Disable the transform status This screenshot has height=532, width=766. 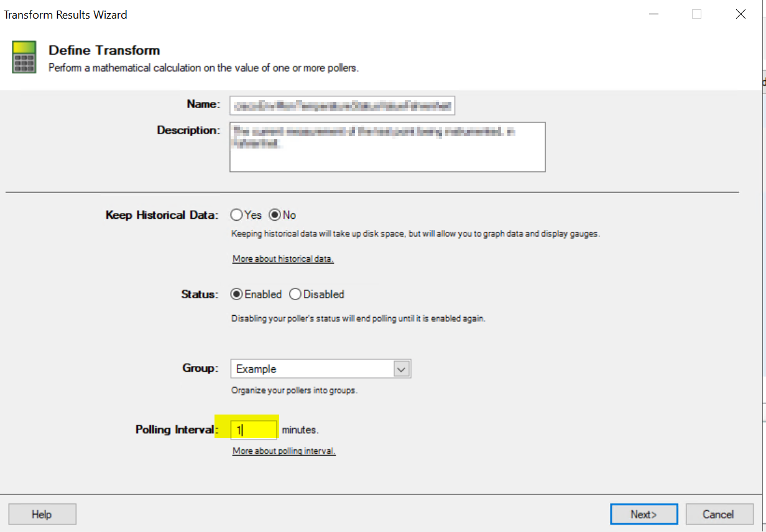coord(295,294)
